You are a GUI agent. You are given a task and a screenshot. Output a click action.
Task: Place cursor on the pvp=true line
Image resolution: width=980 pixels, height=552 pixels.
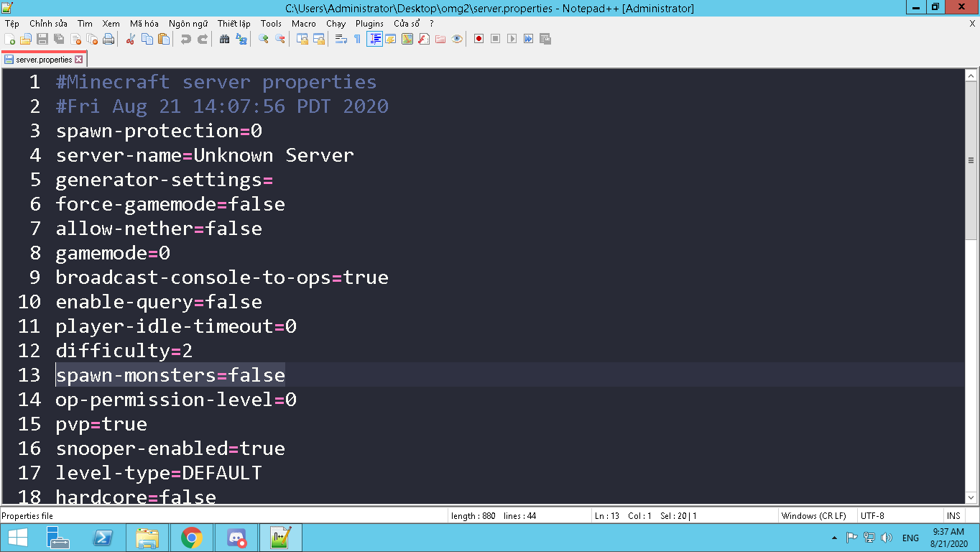(101, 424)
